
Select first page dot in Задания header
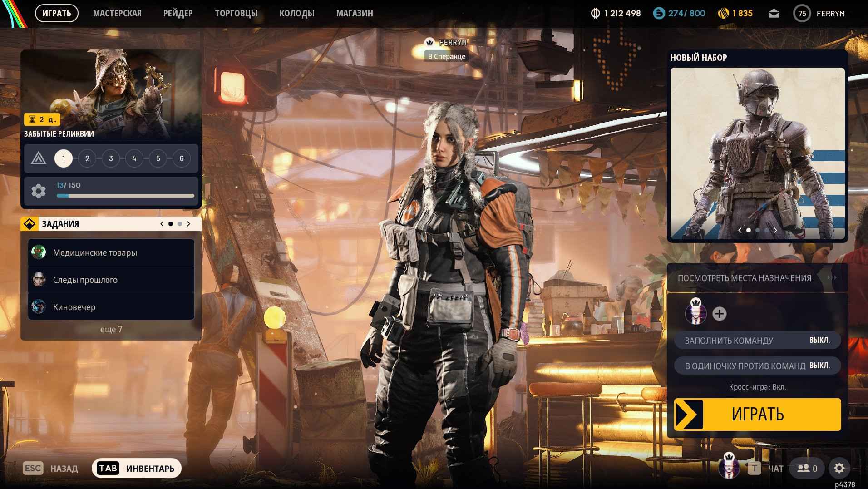171,224
